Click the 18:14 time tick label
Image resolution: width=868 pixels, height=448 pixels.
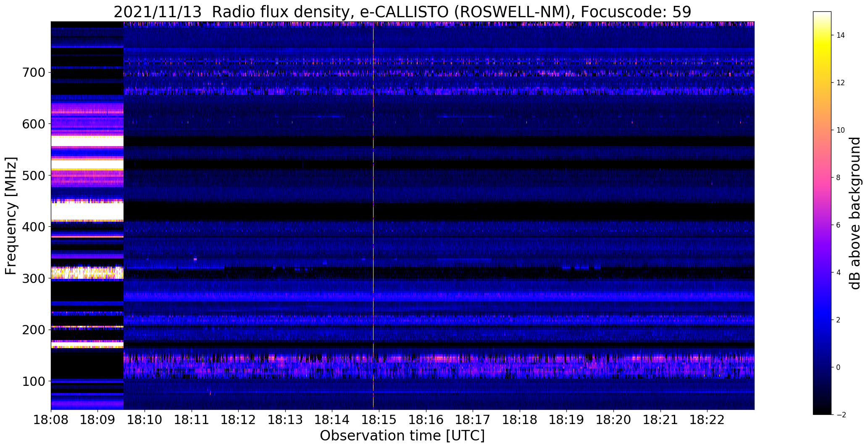pyautogui.click(x=332, y=420)
